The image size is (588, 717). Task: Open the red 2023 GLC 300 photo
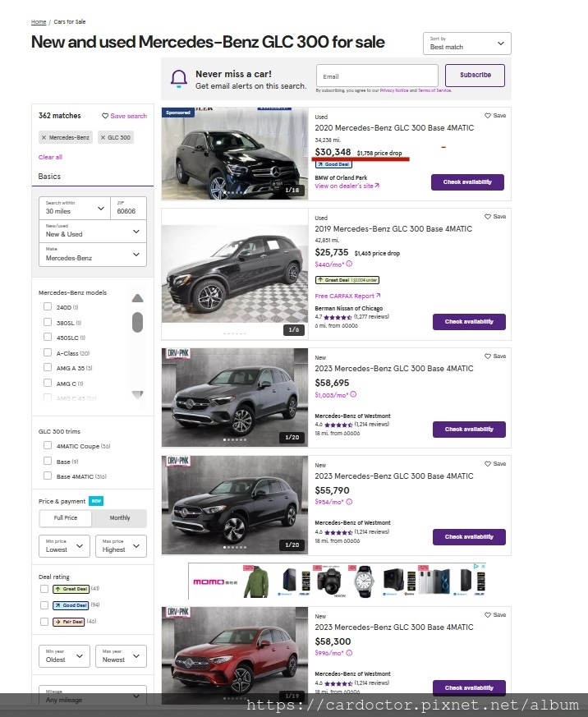point(235,655)
